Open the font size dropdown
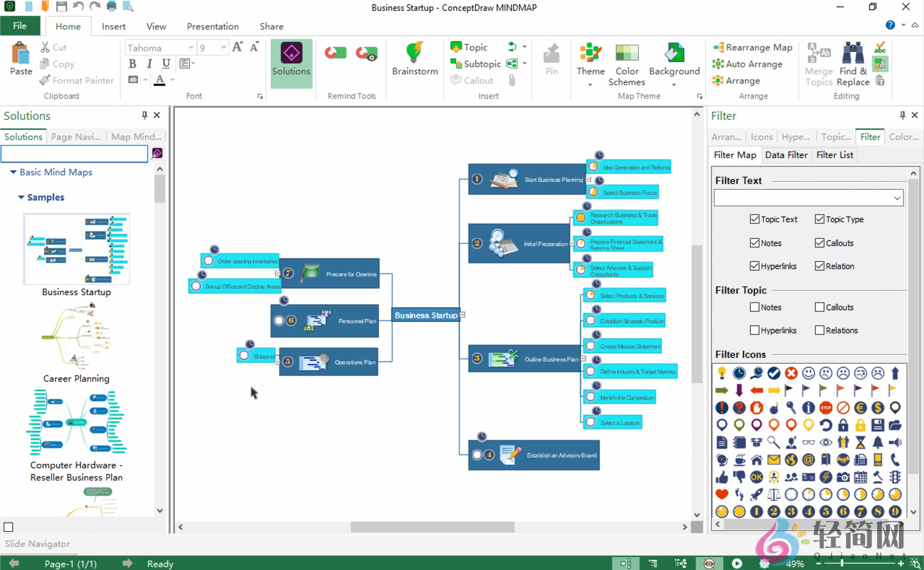Viewport: 924px width, 570px height. [223, 47]
